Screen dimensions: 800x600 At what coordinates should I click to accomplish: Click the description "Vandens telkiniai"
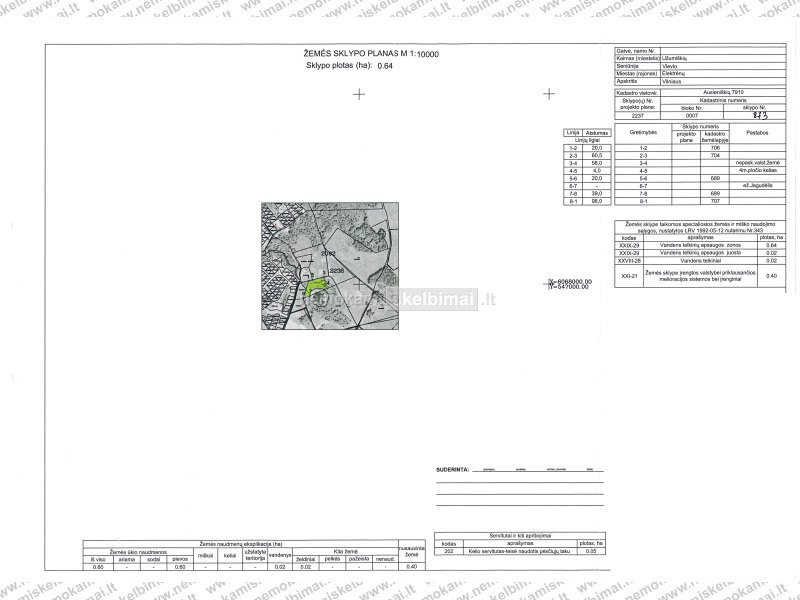[700, 261]
